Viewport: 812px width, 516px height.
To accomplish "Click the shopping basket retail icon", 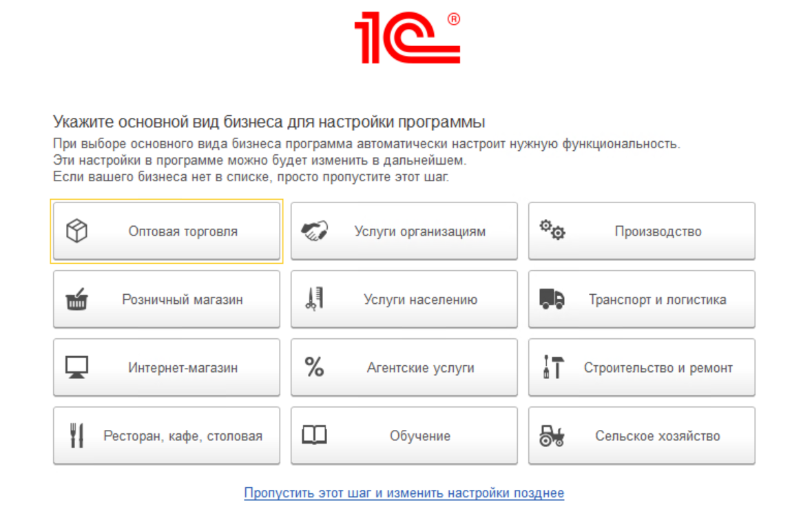I will point(77,300).
